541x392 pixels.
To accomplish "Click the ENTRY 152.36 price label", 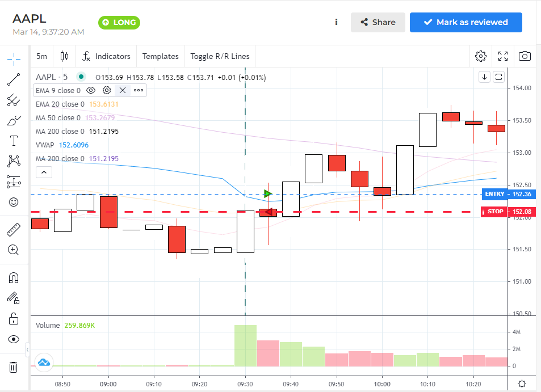I will click(509, 194).
